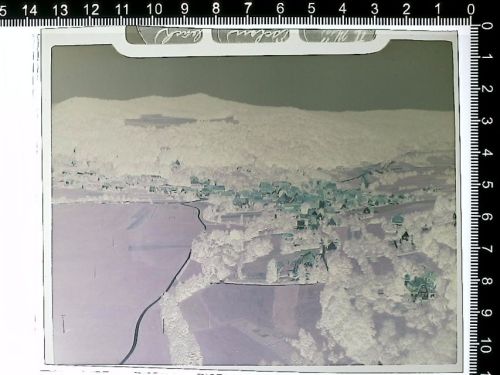
Task: Click the 7 mark on the right vertical ruler
Action: 487,249
